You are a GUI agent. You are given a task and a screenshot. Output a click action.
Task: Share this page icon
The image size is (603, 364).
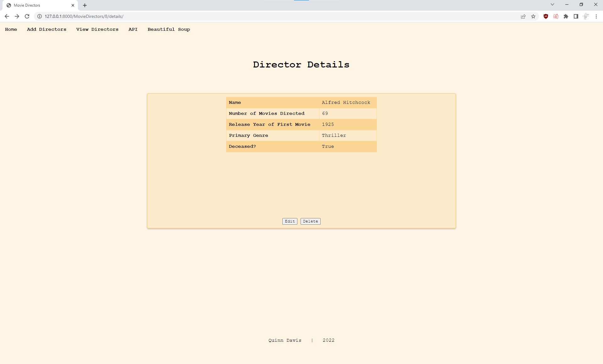(x=523, y=16)
